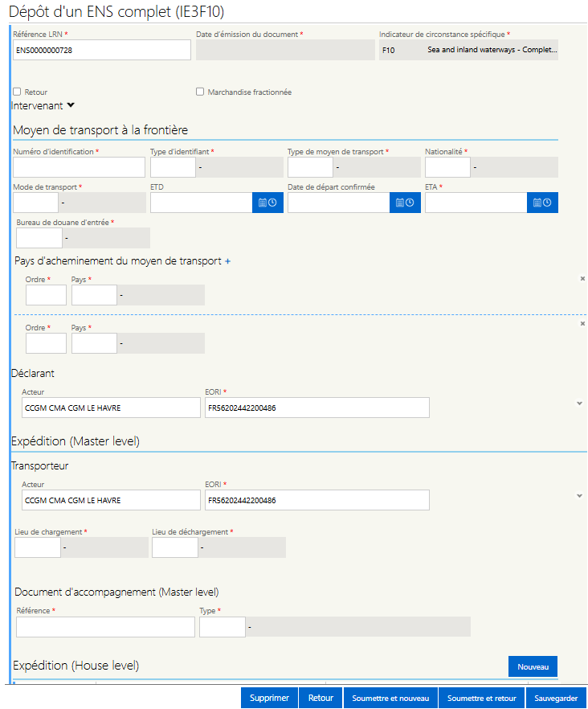This screenshot has width=588, height=709.
Task: Add a Pays d'acheminement entry with plus icon
Action: (228, 261)
